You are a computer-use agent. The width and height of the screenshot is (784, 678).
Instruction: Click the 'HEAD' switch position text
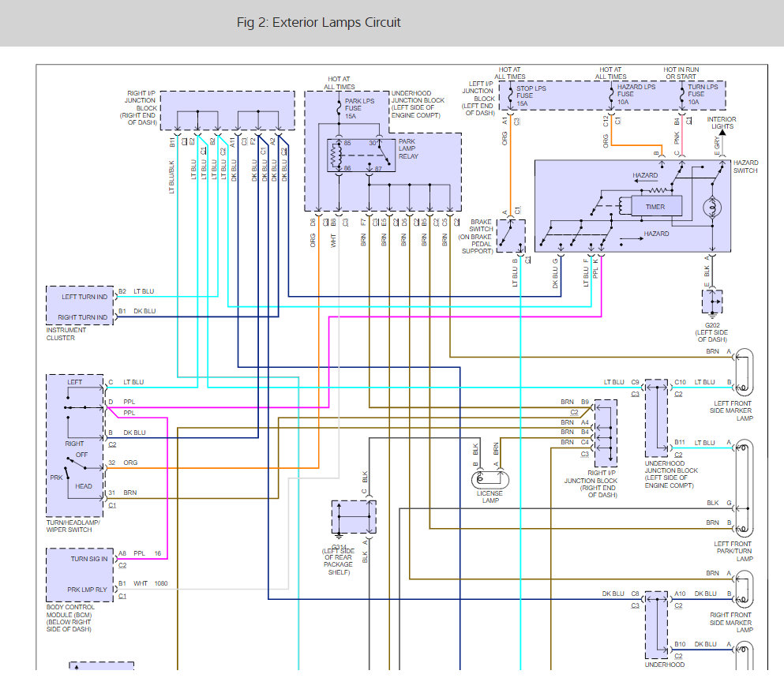(84, 486)
